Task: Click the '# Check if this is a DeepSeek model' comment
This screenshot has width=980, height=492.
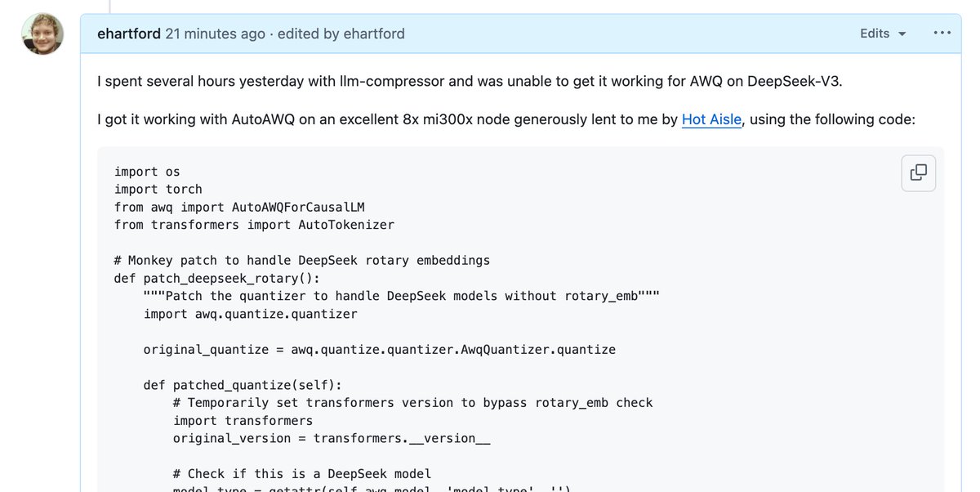Action: [302, 474]
